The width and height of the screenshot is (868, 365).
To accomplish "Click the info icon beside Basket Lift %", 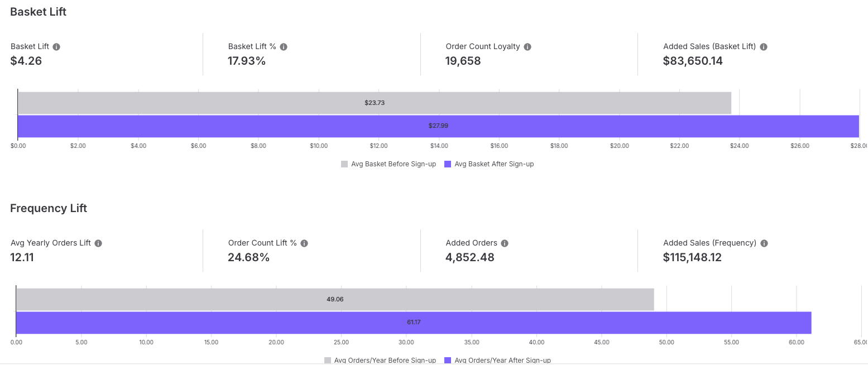I will click(284, 47).
